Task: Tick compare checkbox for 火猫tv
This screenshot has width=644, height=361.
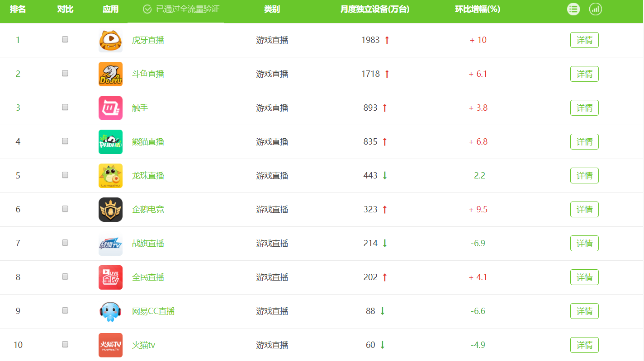Action: pos(65,344)
